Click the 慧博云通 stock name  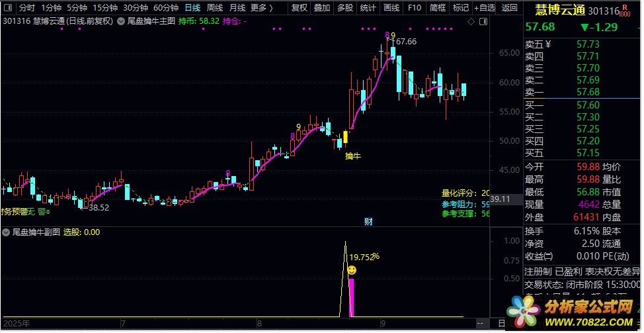click(x=561, y=11)
